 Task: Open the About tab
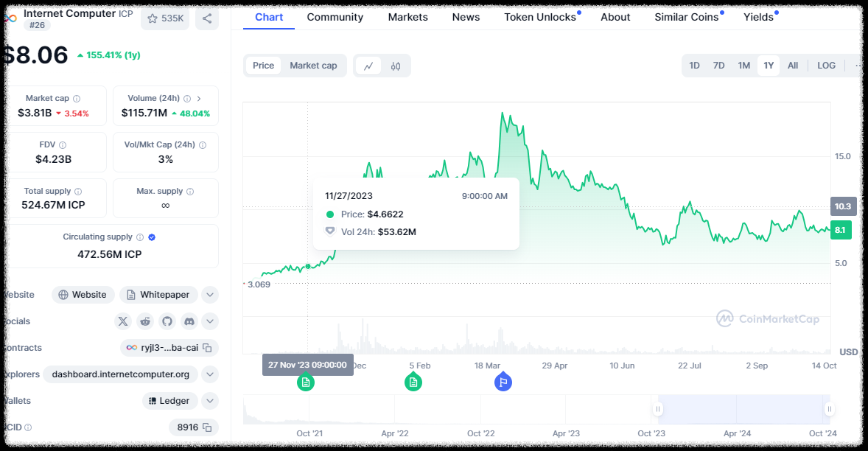point(615,17)
